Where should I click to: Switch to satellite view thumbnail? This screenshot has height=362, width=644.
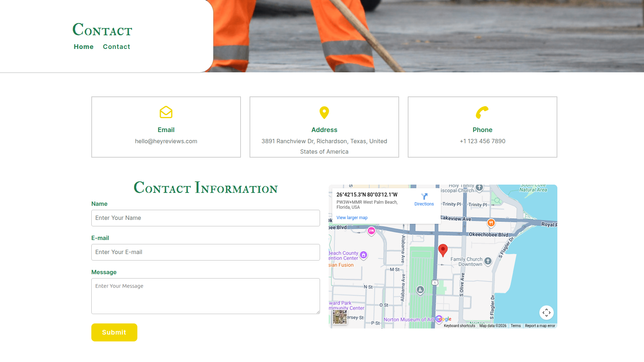pos(339,317)
